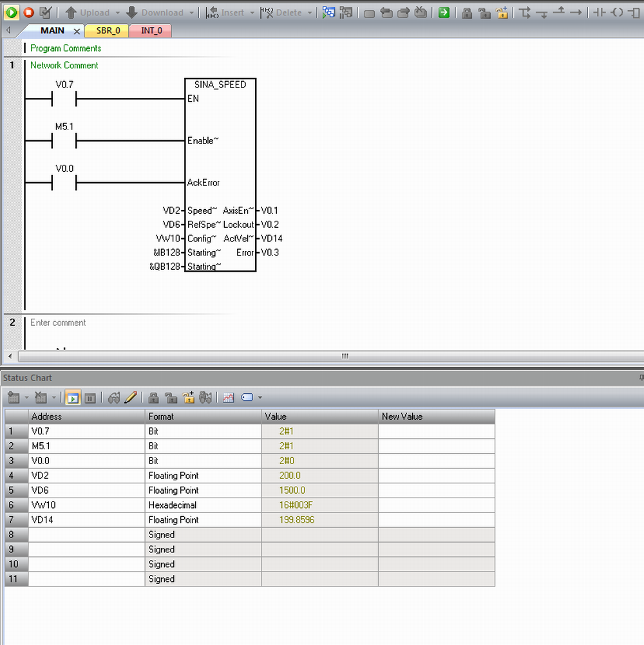Click the Download button
Viewport: 644px width, 645px height.
tap(155, 12)
